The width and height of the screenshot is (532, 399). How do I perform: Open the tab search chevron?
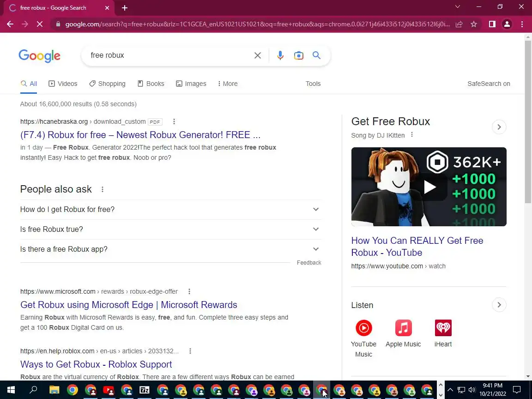tap(457, 6)
